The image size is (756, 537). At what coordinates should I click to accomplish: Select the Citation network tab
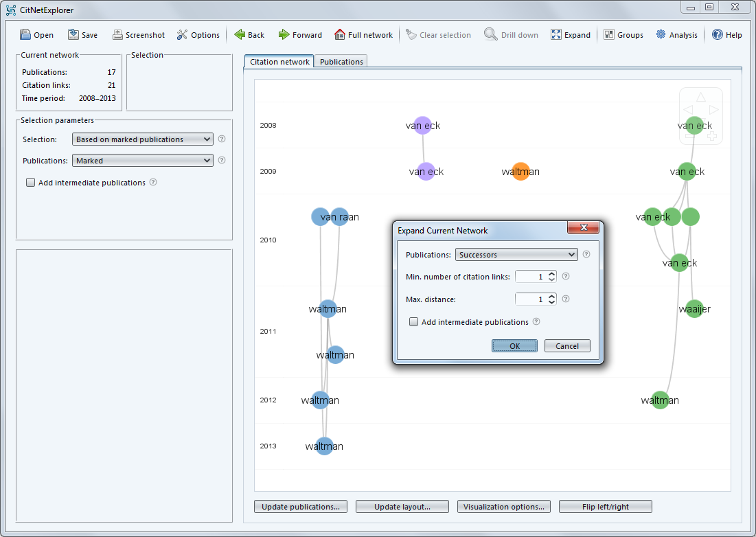(279, 62)
